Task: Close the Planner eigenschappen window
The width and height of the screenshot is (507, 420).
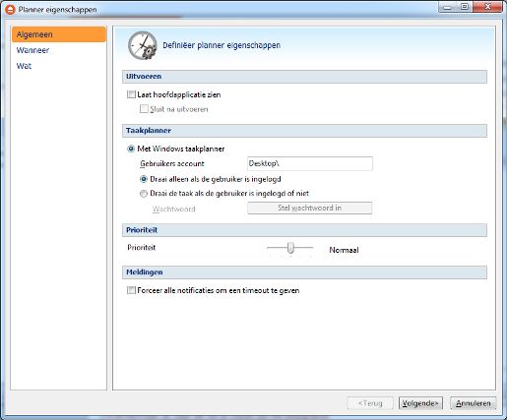Action: [x=487, y=7]
